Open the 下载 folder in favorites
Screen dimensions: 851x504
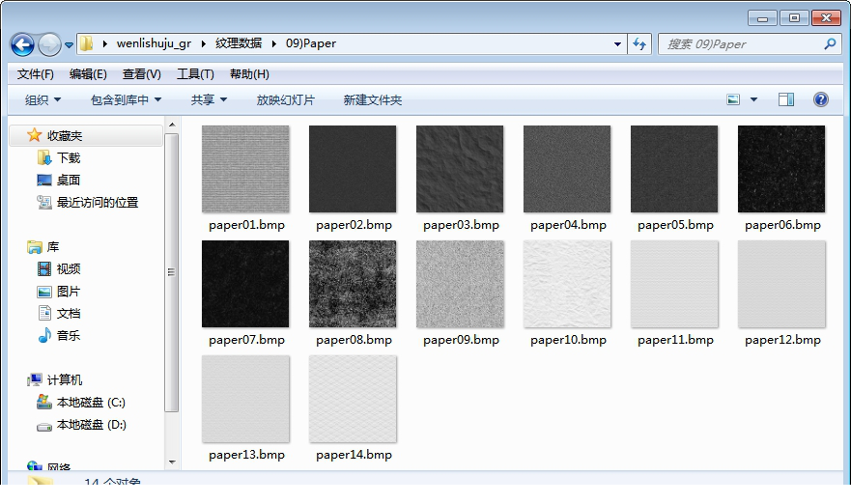click(69, 158)
